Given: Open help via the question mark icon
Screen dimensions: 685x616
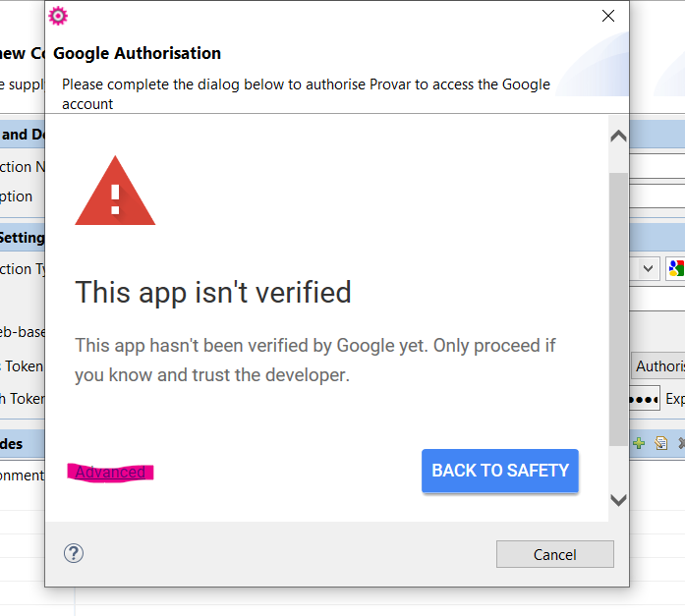Looking at the screenshot, I should [74, 553].
